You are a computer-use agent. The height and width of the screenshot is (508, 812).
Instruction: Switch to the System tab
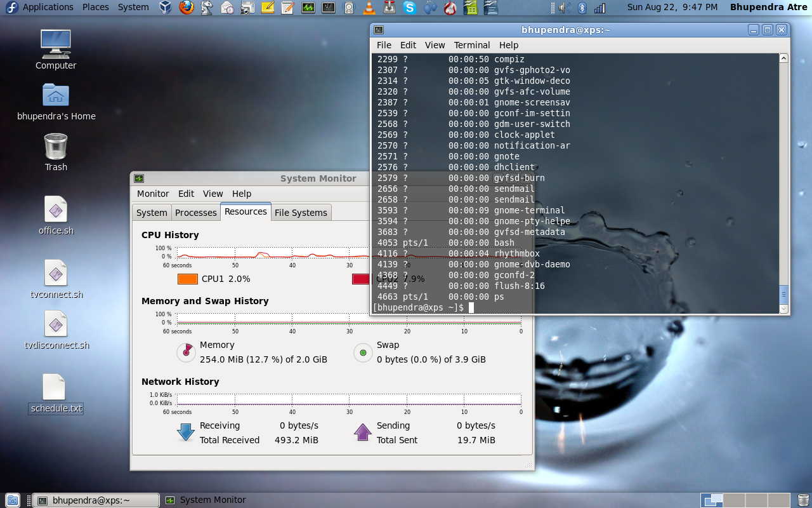[x=152, y=213]
